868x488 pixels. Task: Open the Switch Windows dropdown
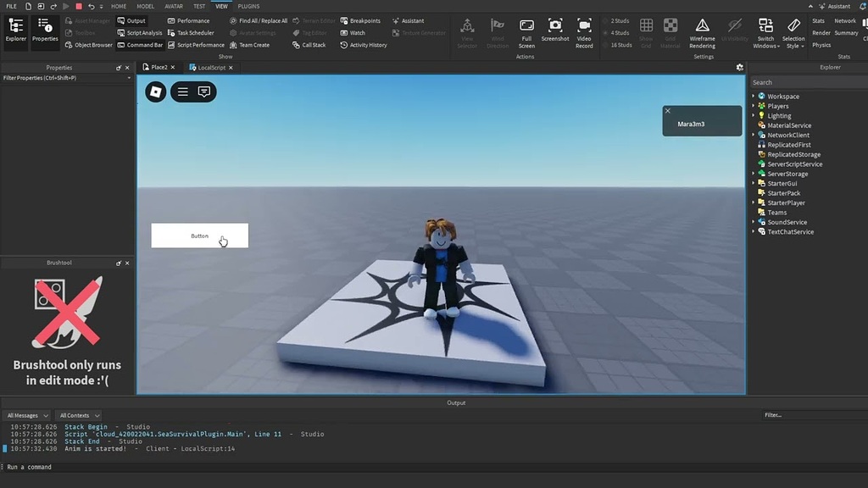click(765, 32)
